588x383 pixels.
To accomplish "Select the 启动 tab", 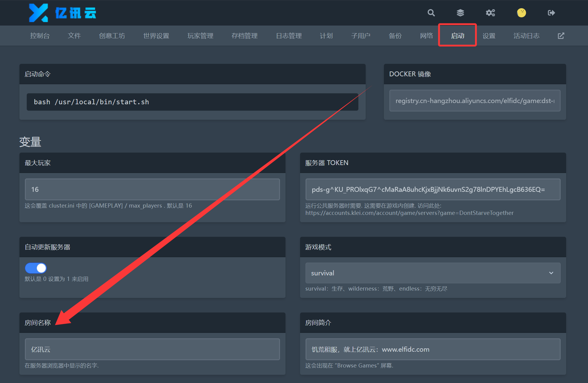I will [457, 36].
